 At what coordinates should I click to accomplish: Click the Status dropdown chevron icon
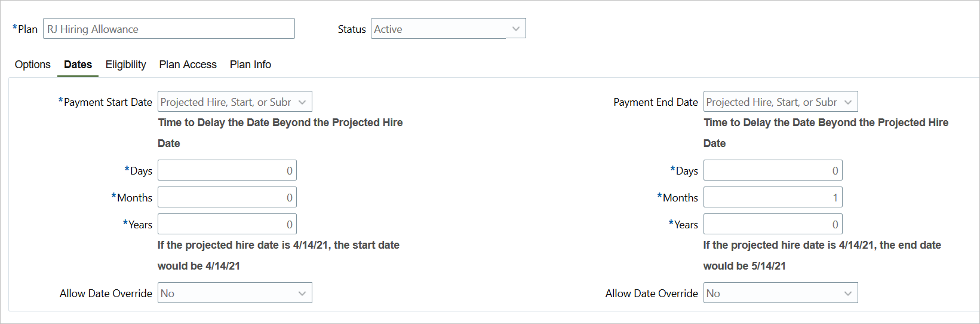click(x=516, y=29)
